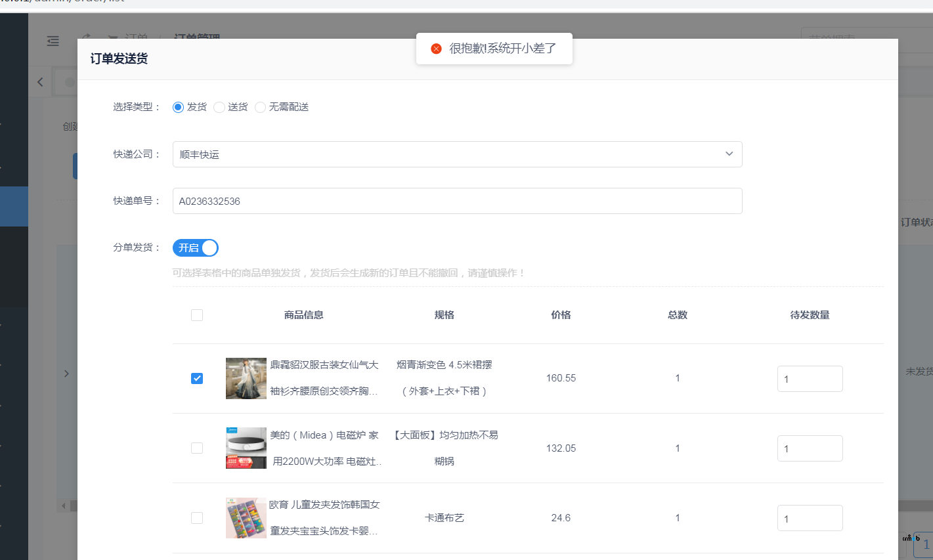933x560 pixels.
Task: Click the 烟青渐变色 4.5米裙摆 specification text
Action: [x=445, y=365]
